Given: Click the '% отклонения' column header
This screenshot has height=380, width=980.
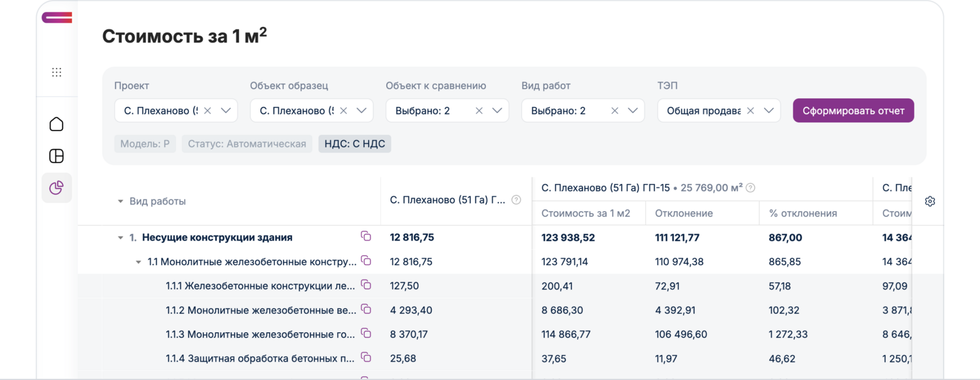Looking at the screenshot, I should click(803, 213).
